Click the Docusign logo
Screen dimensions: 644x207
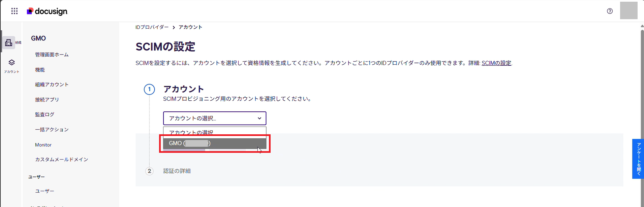tap(47, 11)
